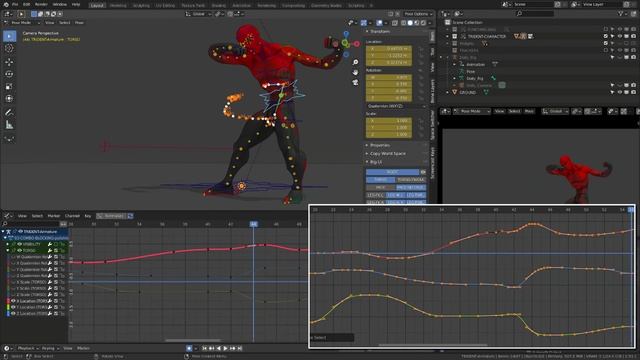This screenshot has height=360, width=640.
Task: Toggle visibility eye of Z Location channel
Action: tap(13, 313)
